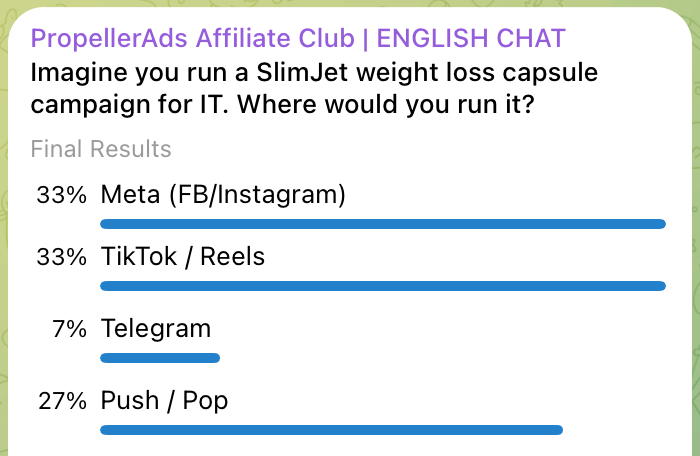The height and width of the screenshot is (456, 700).
Task: Select the Push / Pop poll option
Action: 164,401
